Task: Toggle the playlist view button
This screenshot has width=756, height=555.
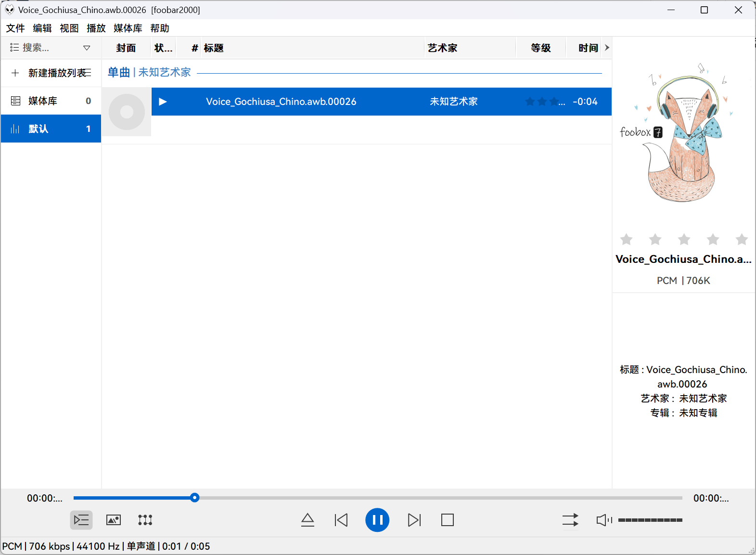Action: (x=81, y=520)
